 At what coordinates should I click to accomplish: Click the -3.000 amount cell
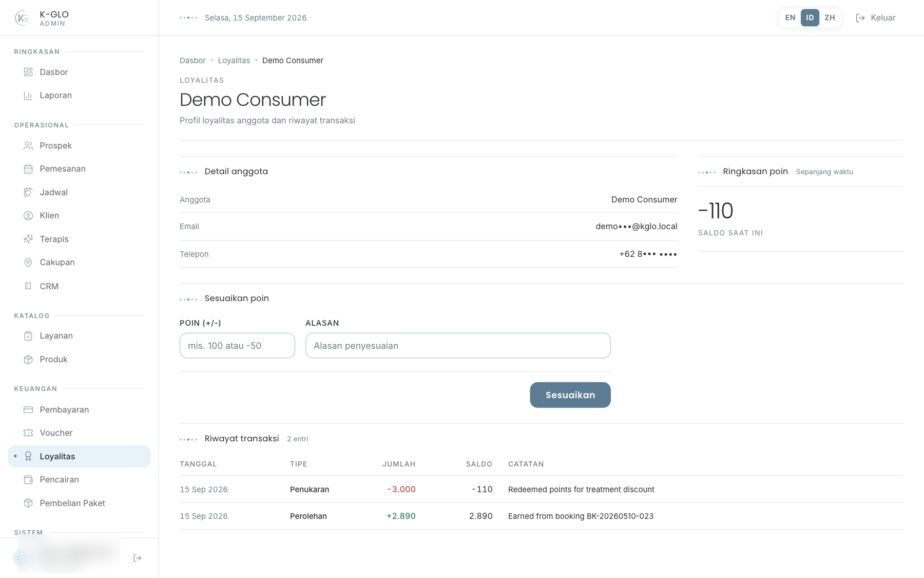(401, 490)
